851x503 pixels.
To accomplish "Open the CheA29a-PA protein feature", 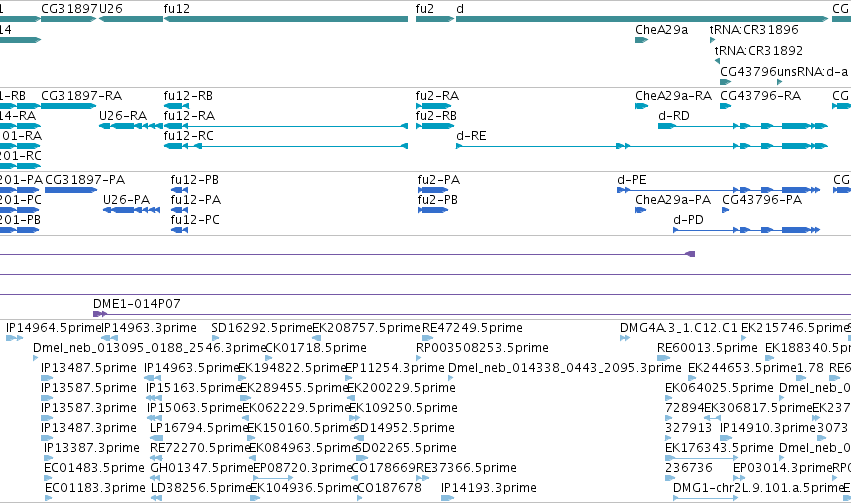I will [x=640, y=210].
